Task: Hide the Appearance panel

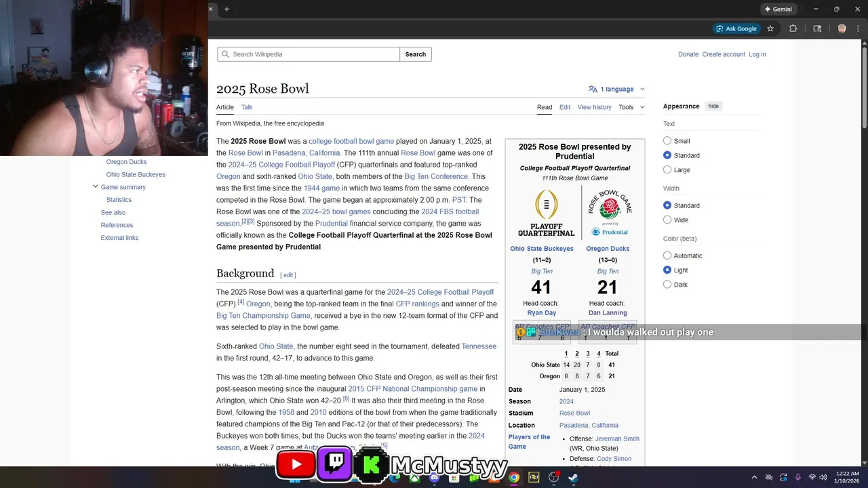Action: click(713, 106)
